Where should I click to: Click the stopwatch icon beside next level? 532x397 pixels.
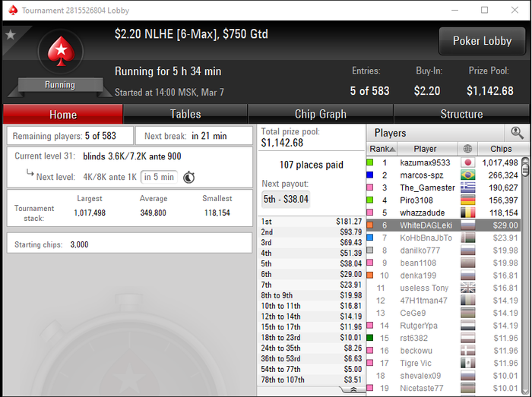189,177
